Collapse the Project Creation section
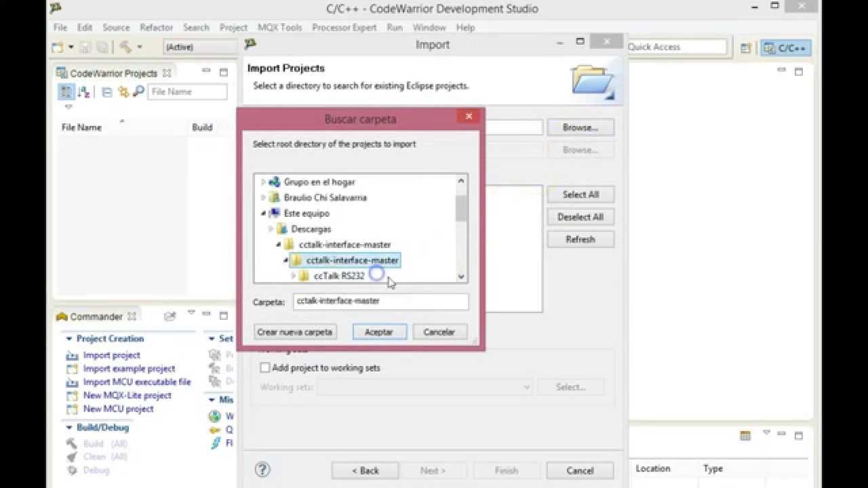The width and height of the screenshot is (868, 488). pyautogui.click(x=69, y=338)
